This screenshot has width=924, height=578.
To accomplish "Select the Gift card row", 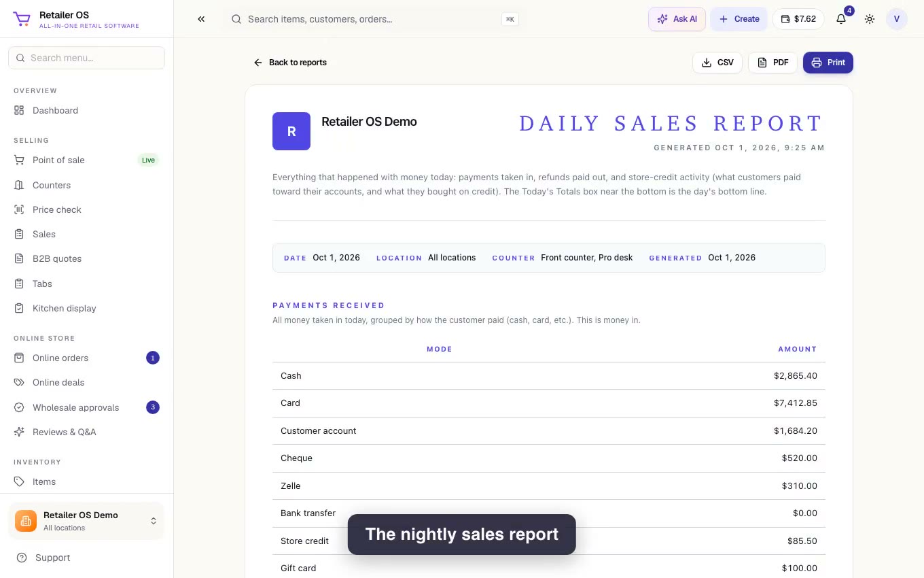I will tap(549, 568).
